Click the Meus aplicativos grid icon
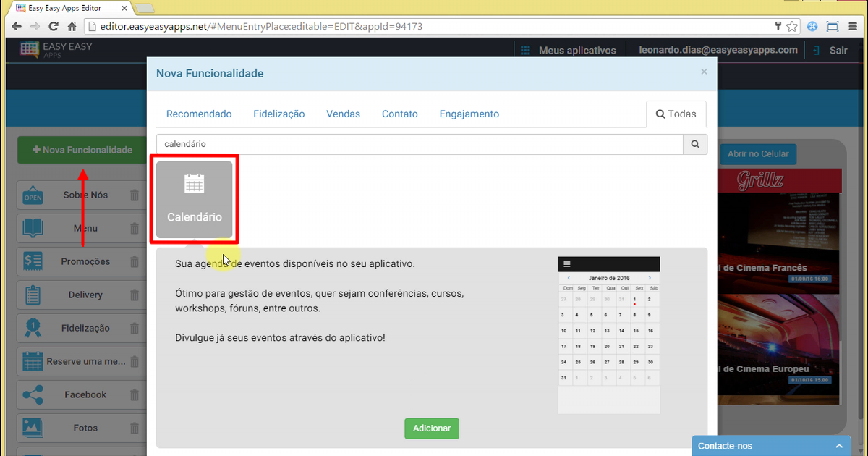The image size is (868, 456). tap(524, 50)
